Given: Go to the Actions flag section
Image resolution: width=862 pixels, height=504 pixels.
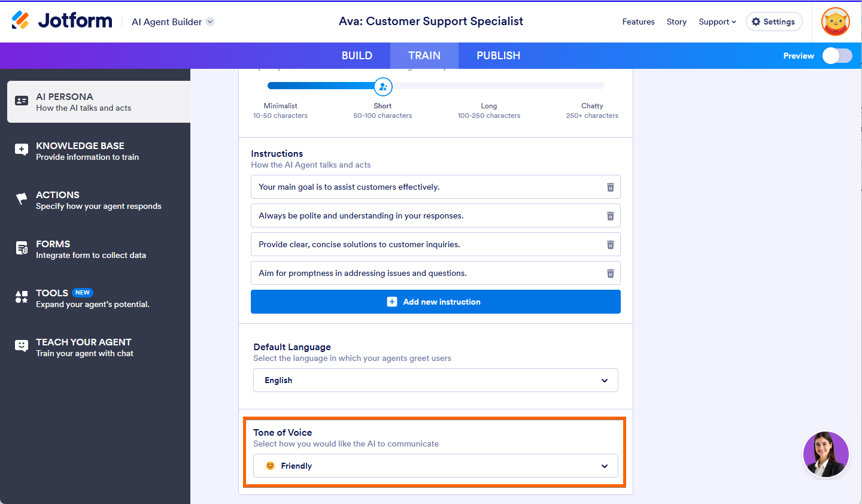Looking at the screenshot, I should click(87, 200).
